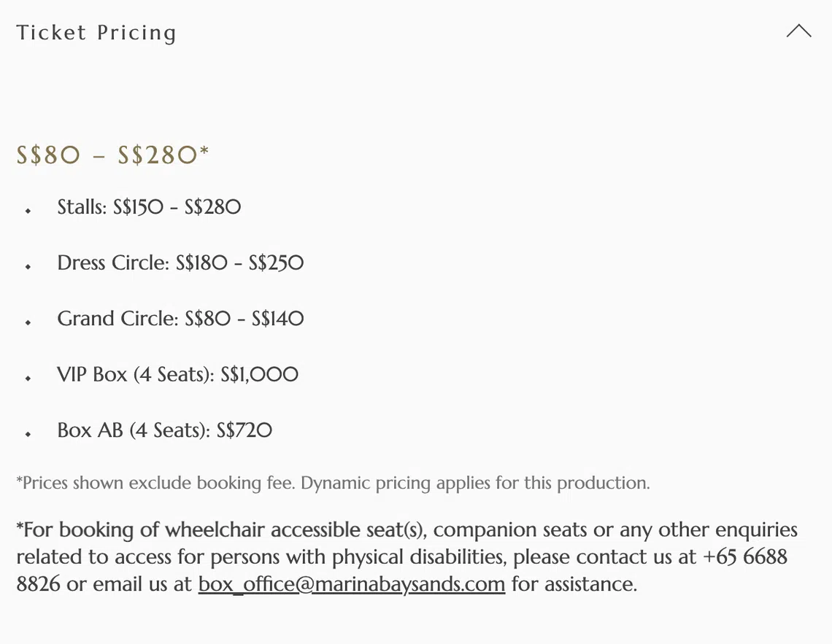Click the Box AB (4 Seats) label
The width and height of the screenshot is (832, 644).
pos(134,430)
